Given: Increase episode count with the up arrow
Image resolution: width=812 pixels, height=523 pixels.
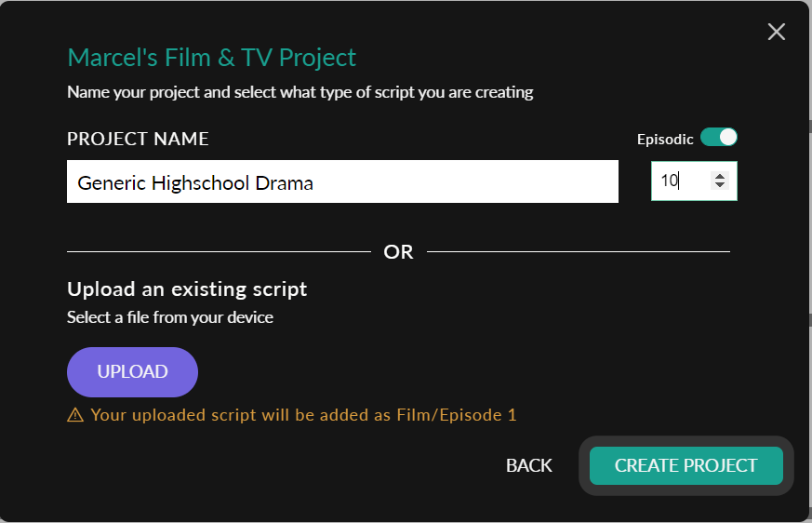Looking at the screenshot, I should [x=720, y=176].
